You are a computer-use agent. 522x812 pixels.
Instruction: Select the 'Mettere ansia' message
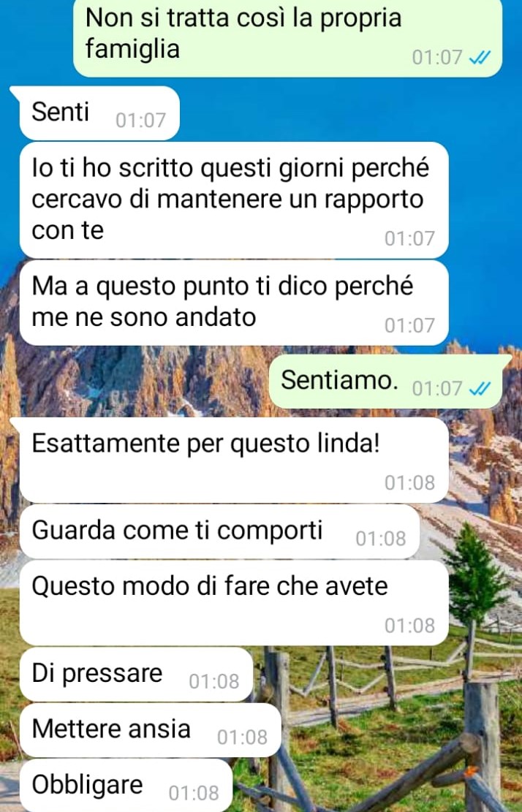[150, 730]
